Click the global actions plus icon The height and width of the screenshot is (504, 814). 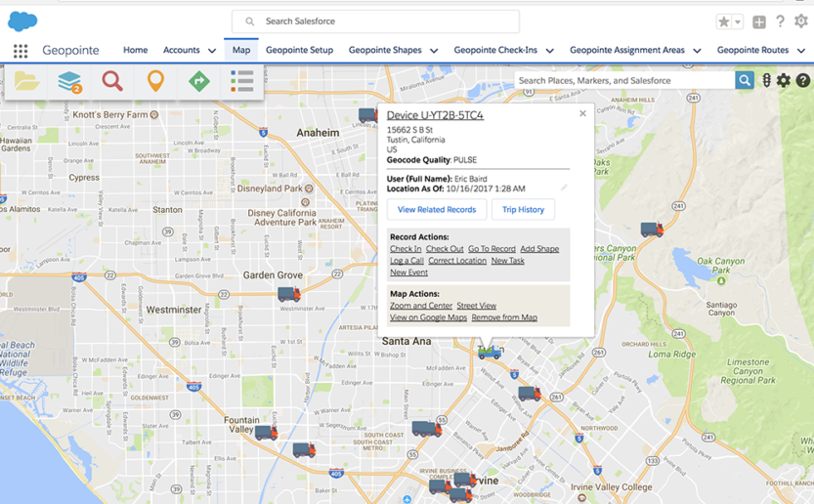759,21
